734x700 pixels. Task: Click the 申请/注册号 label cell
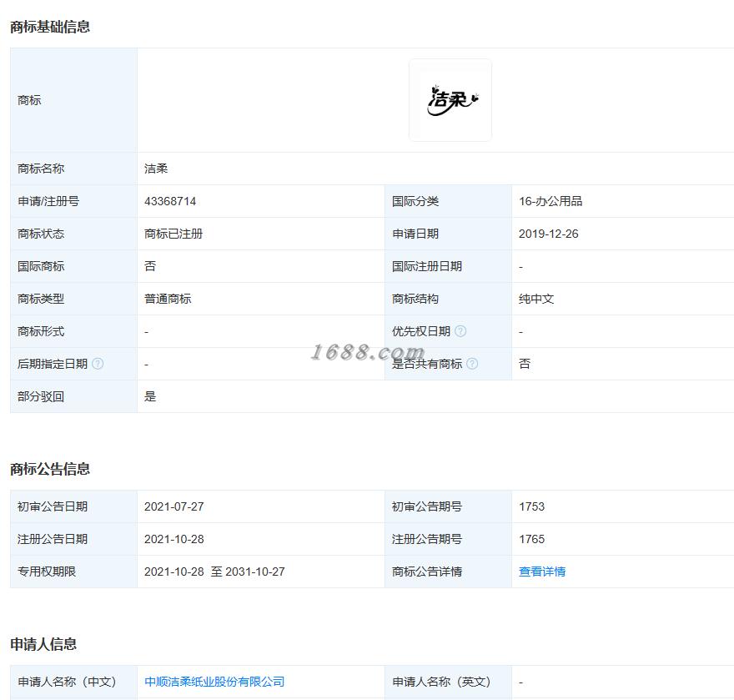pos(73,201)
